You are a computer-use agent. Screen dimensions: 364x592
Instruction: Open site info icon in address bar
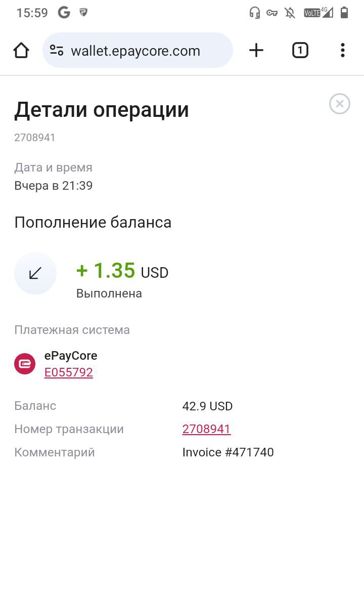pos(57,50)
